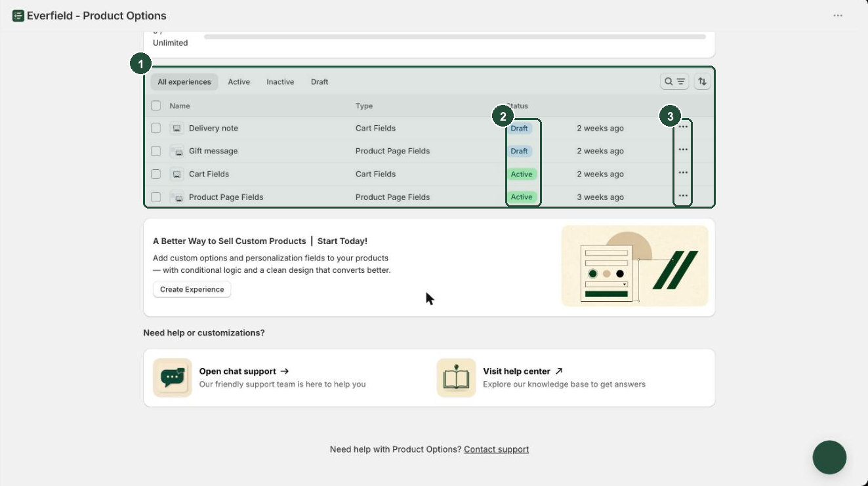Viewport: 868px width, 486px height.
Task: Toggle the select-all checkbox in the header
Action: tap(155, 106)
